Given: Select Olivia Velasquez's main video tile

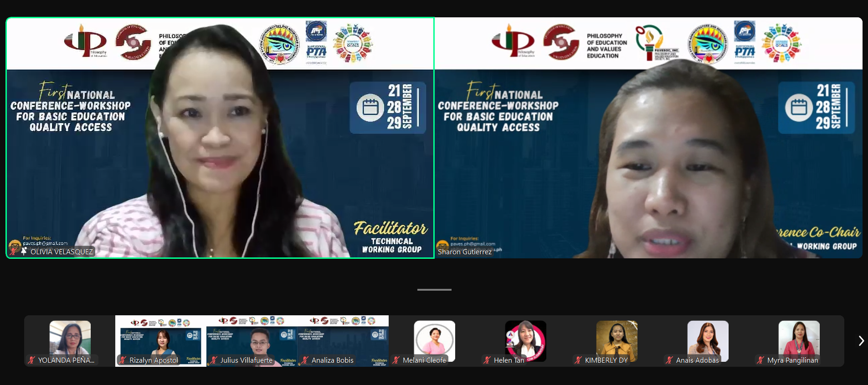Looking at the screenshot, I should click(x=220, y=138).
